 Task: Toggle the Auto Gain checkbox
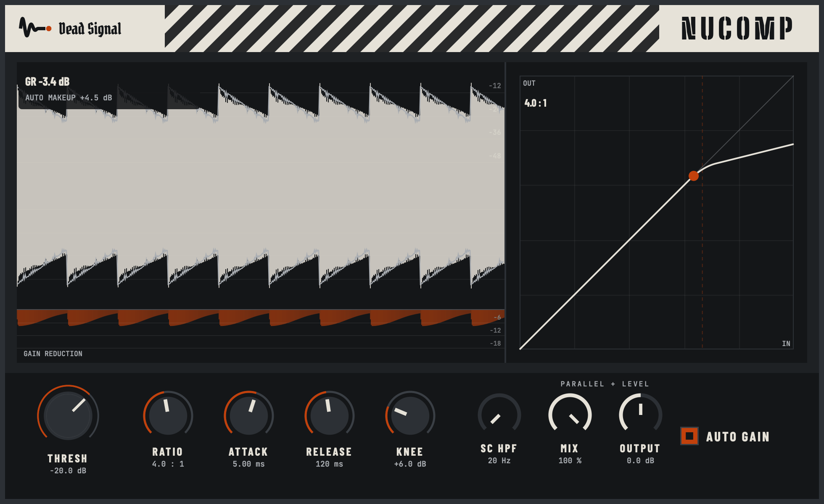click(689, 436)
